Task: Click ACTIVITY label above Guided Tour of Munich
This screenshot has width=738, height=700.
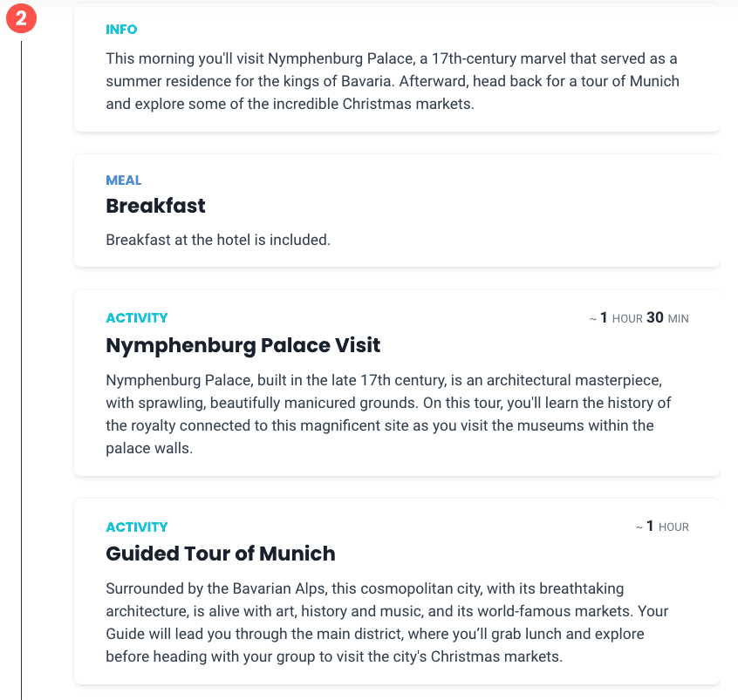Action: 136,527
